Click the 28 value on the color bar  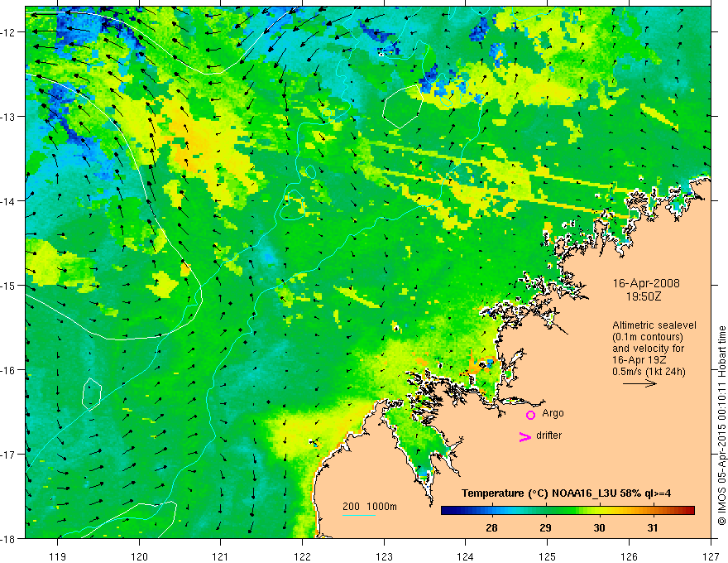(x=491, y=527)
